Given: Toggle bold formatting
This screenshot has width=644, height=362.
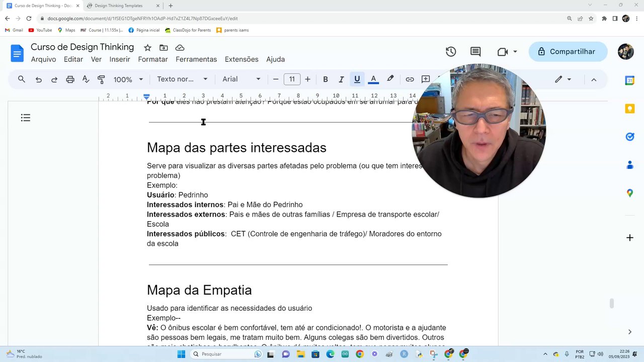Looking at the screenshot, I should 326,79.
